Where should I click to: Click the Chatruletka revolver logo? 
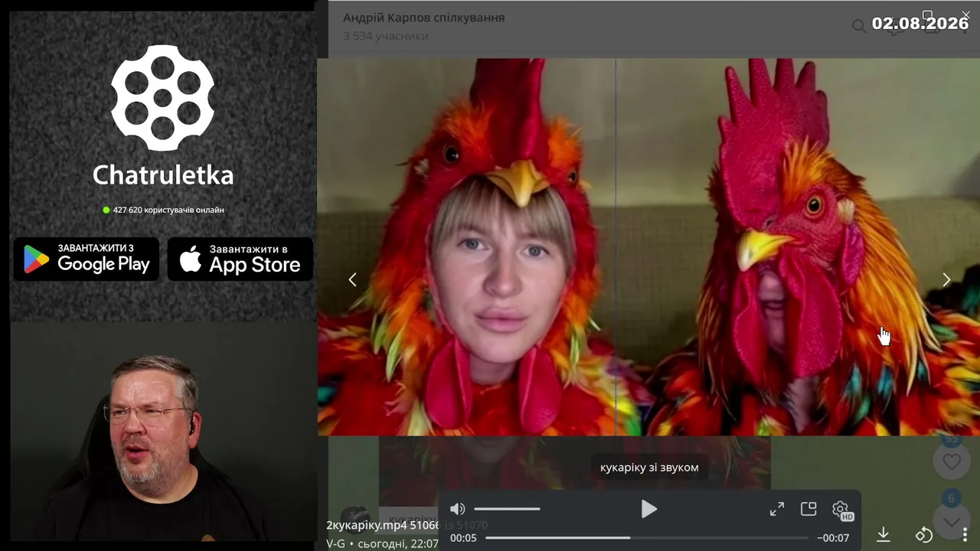(x=162, y=98)
